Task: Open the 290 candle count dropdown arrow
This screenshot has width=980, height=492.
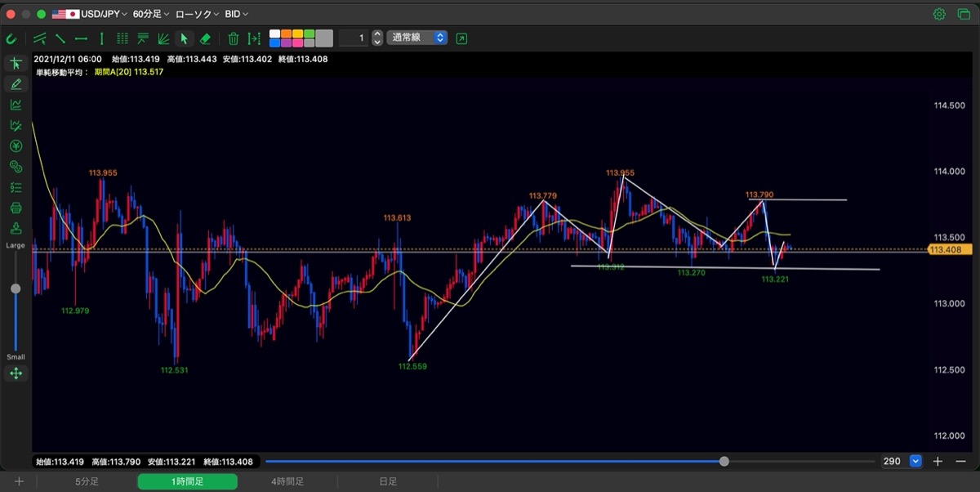Action: [915, 461]
